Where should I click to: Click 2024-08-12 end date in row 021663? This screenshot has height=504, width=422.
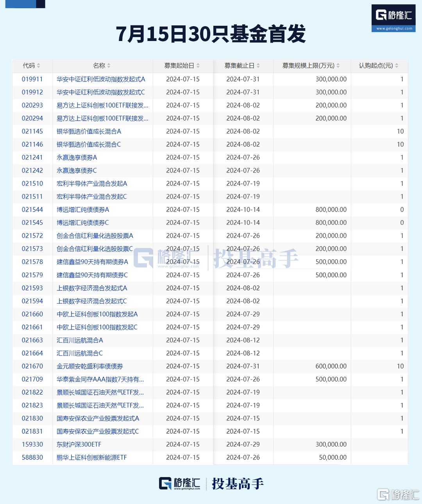[243, 340]
